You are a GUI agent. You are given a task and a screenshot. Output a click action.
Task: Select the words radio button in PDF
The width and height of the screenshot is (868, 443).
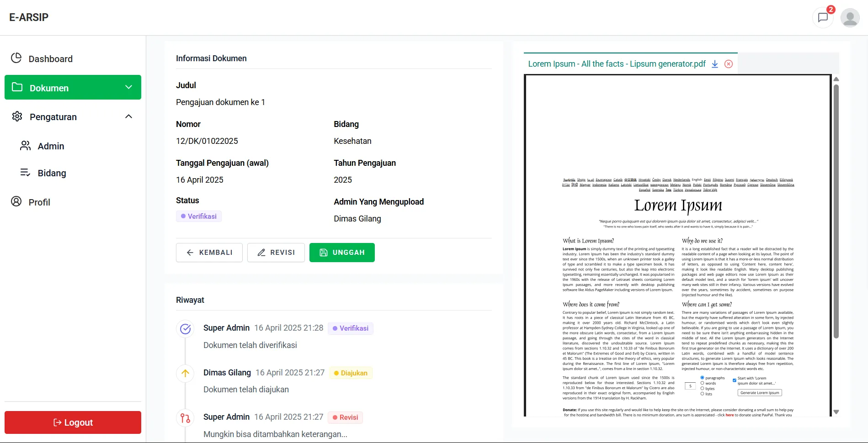[x=702, y=383]
